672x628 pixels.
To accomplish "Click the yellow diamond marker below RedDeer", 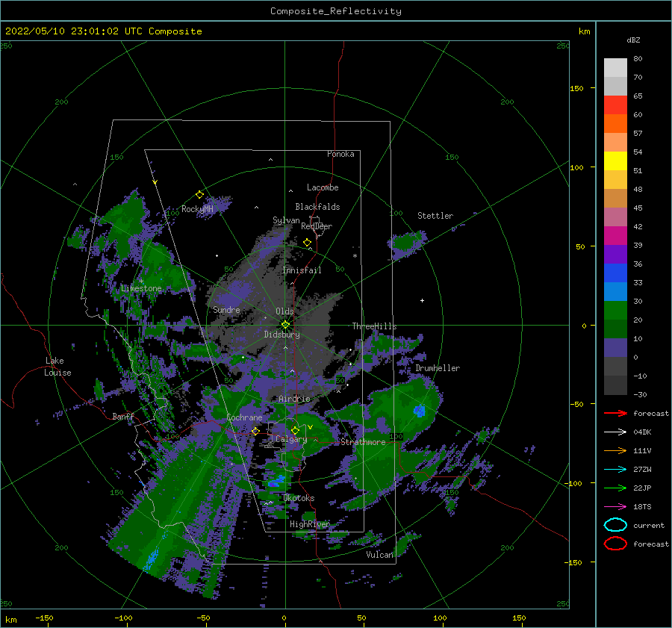I will [307, 243].
